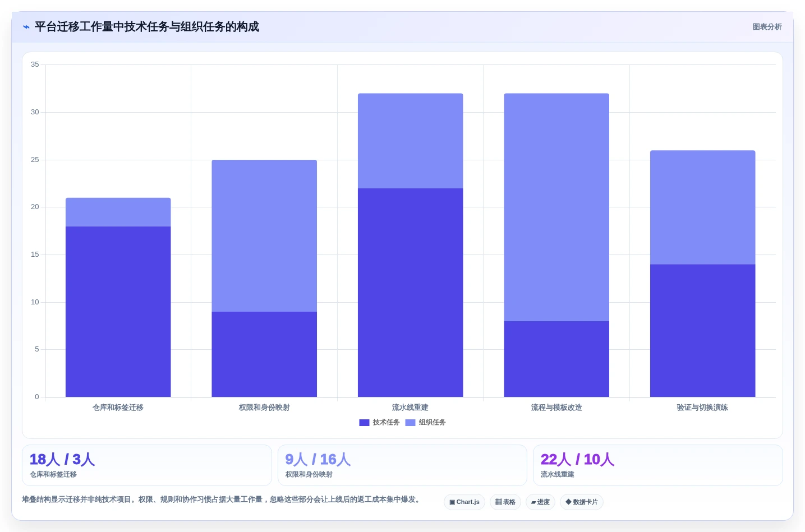Click the 技术任务 bar for 验证与切换演练

pyautogui.click(x=703, y=331)
